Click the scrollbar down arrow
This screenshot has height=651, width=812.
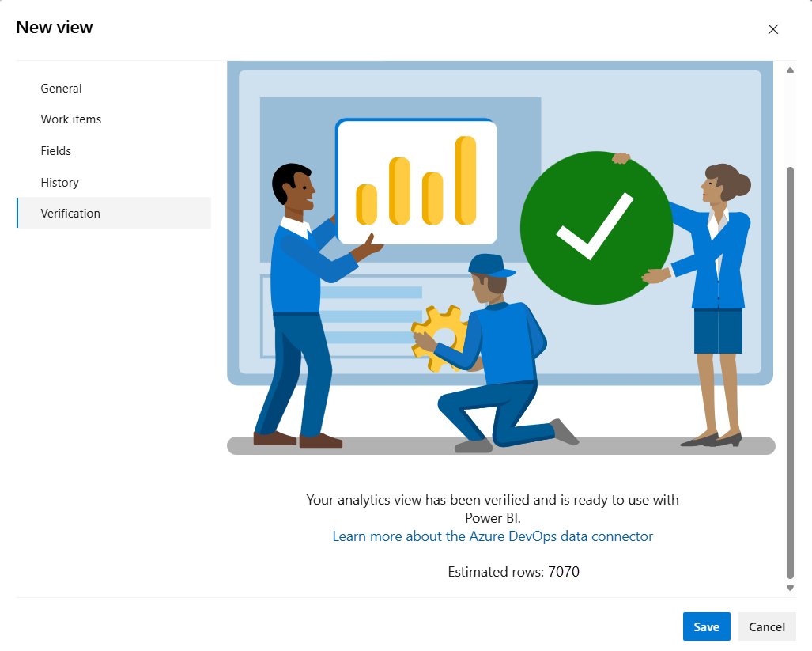pyautogui.click(x=790, y=588)
